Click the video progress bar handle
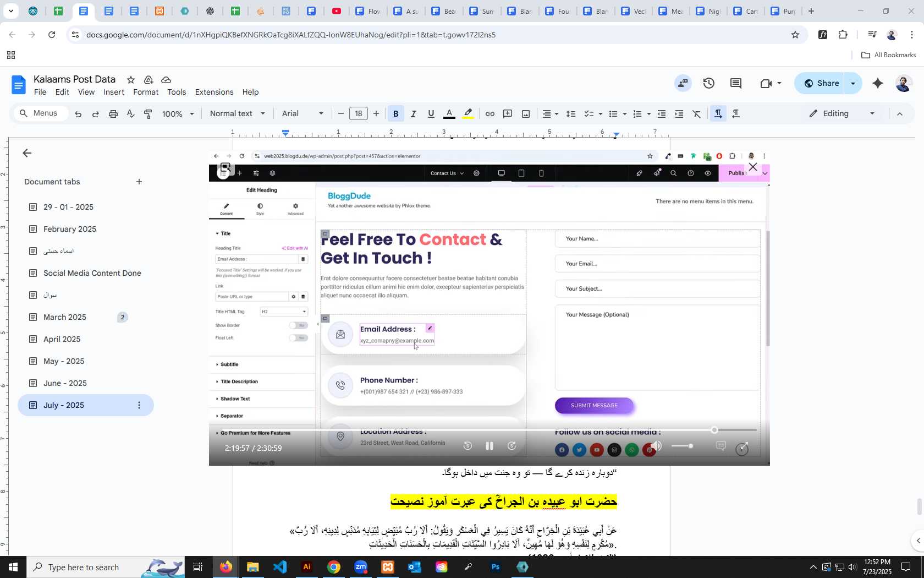 pyautogui.click(x=714, y=430)
